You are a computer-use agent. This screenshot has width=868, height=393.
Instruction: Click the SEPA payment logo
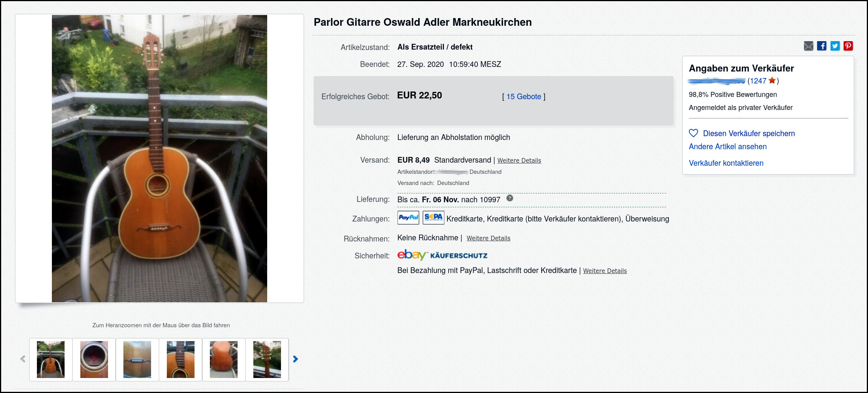click(x=433, y=218)
